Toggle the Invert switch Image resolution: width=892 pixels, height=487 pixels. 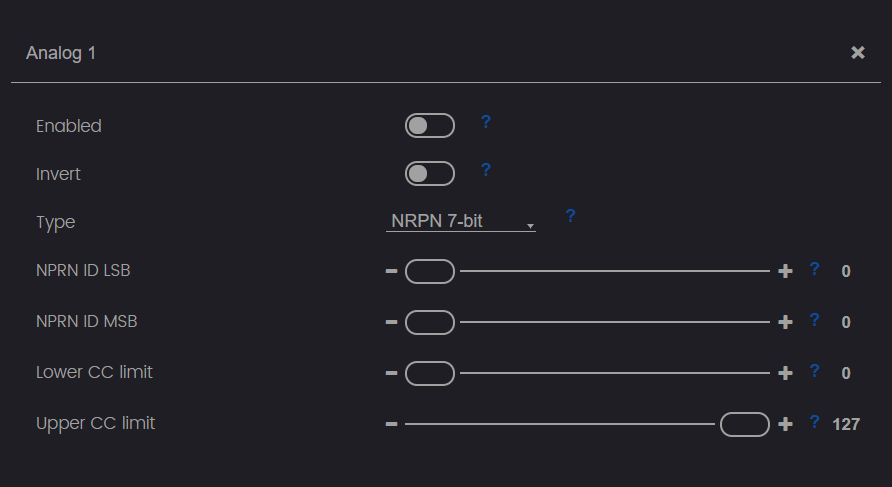point(430,174)
